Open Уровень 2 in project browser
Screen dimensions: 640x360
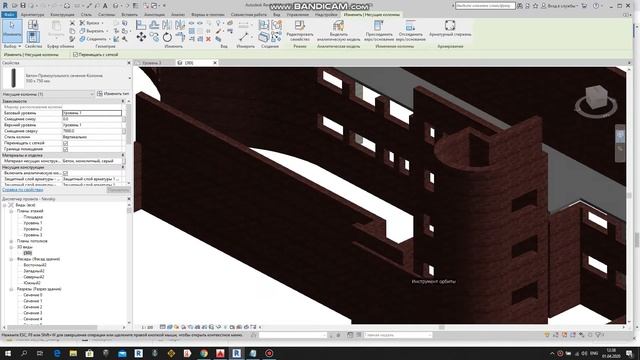33,229
